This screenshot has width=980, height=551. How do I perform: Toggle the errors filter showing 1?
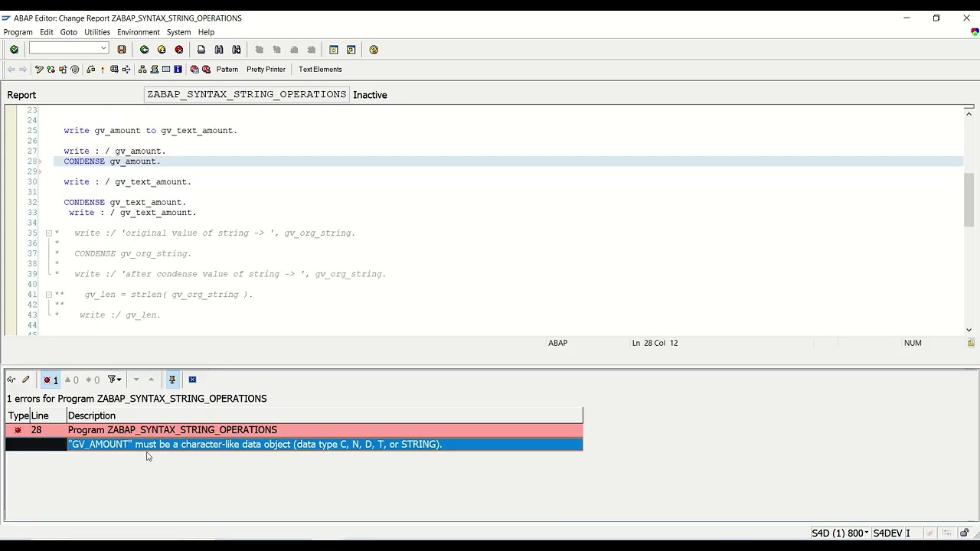click(51, 380)
